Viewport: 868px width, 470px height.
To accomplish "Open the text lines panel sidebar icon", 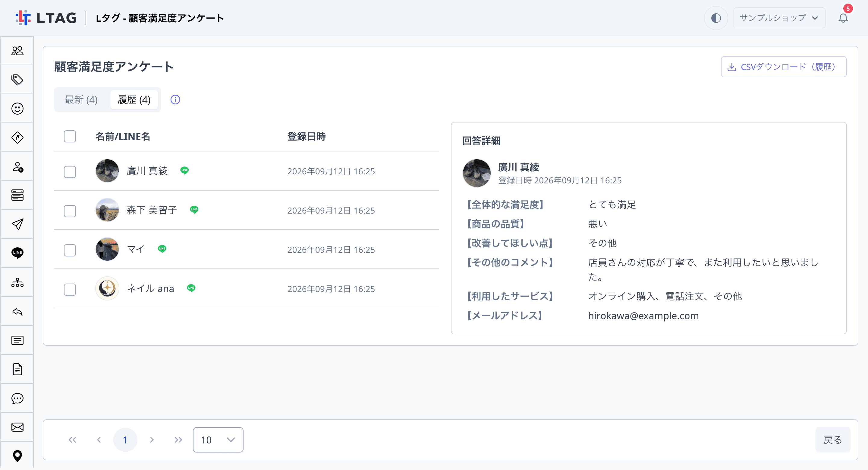I will [17, 341].
